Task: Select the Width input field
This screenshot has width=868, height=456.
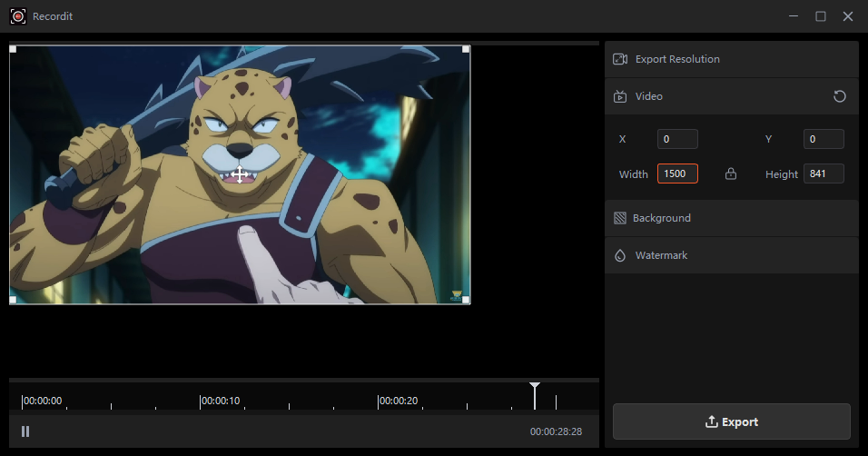Action: coord(677,174)
